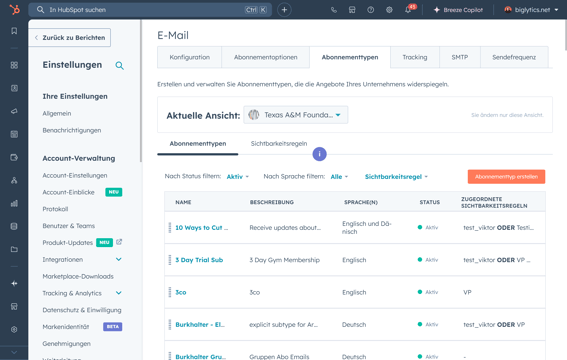Focus the 'In HubSpot suchen' search field

(150, 10)
